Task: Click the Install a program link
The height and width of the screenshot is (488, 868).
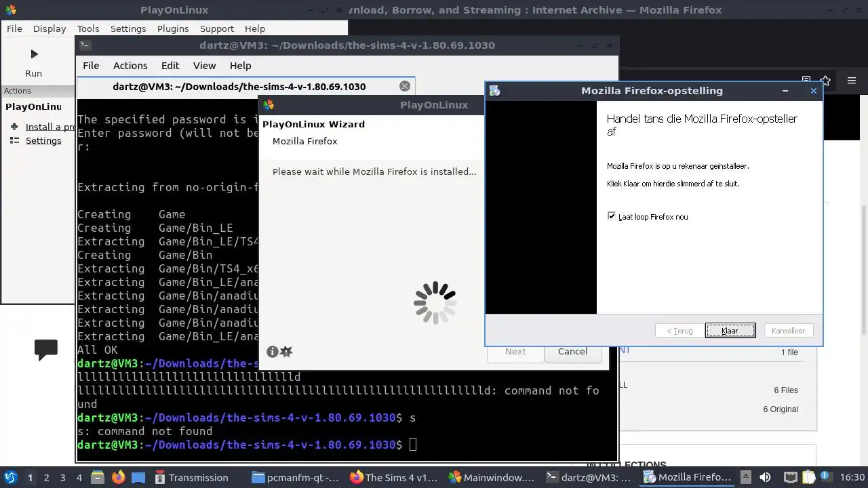Action: click(x=52, y=127)
